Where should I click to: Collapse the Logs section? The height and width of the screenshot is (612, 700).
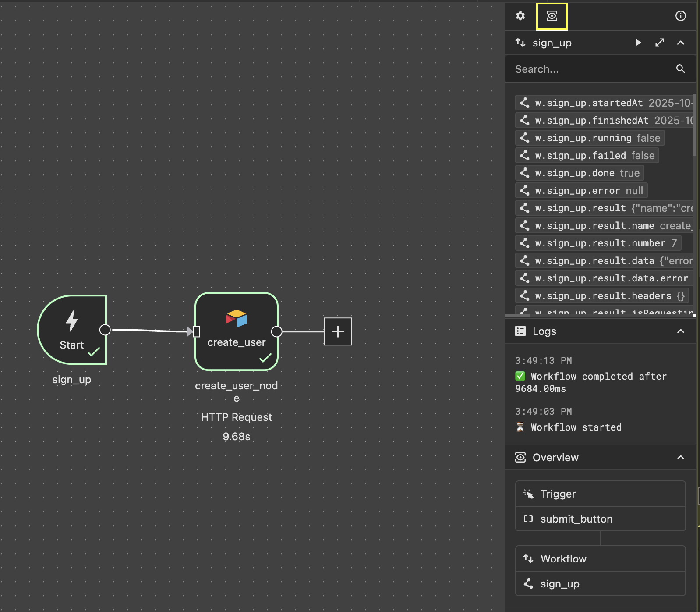click(x=681, y=331)
